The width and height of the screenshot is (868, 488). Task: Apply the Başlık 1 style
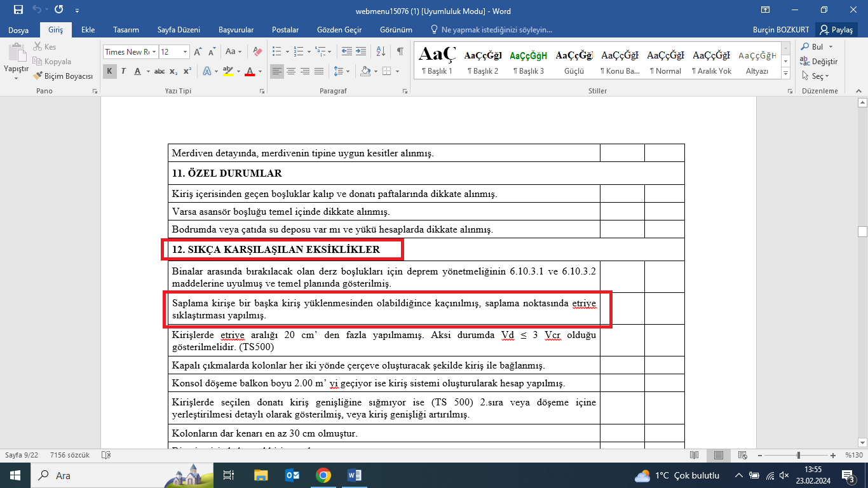[437, 62]
